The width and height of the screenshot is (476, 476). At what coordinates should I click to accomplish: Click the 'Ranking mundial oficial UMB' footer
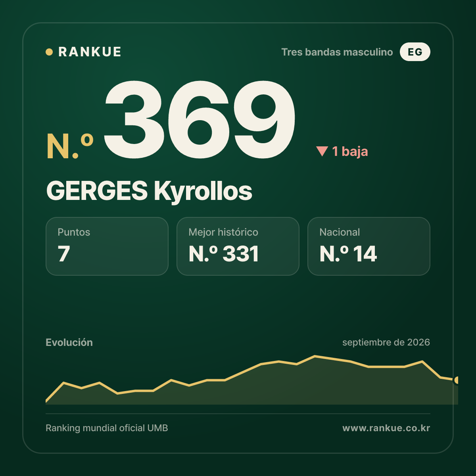tap(107, 428)
